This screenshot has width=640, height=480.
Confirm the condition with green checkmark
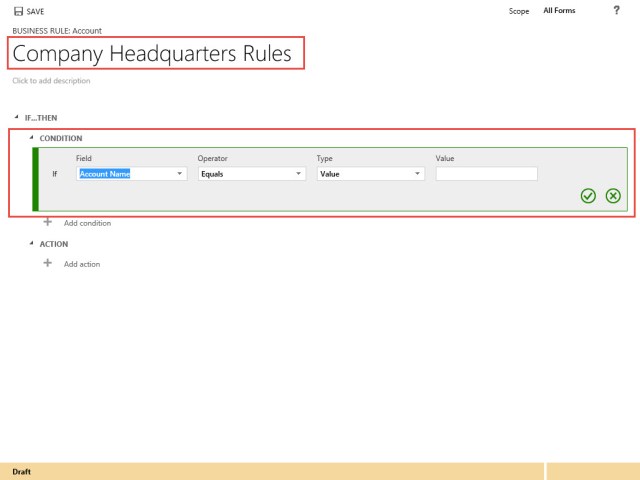click(x=588, y=195)
